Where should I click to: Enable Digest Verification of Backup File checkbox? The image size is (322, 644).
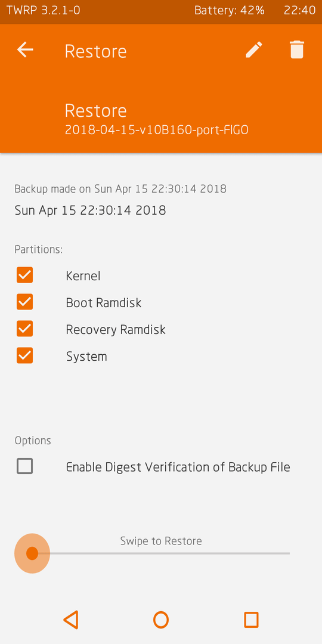[24, 466]
